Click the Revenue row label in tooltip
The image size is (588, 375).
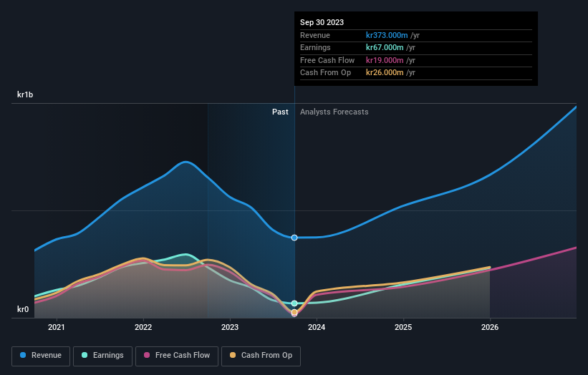coord(315,35)
